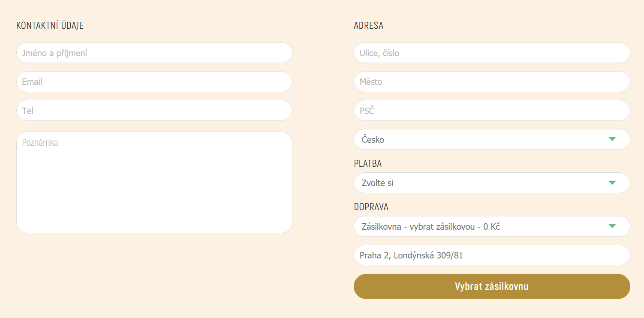Screen dimensions: 644x318
Task: Focus the Jméno a příjmení field
Action: (x=154, y=53)
